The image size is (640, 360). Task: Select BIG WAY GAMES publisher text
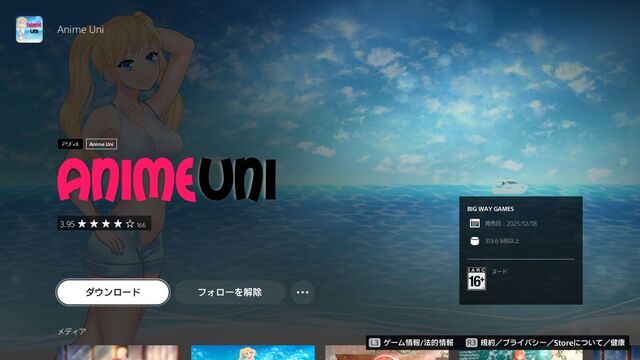tap(491, 209)
